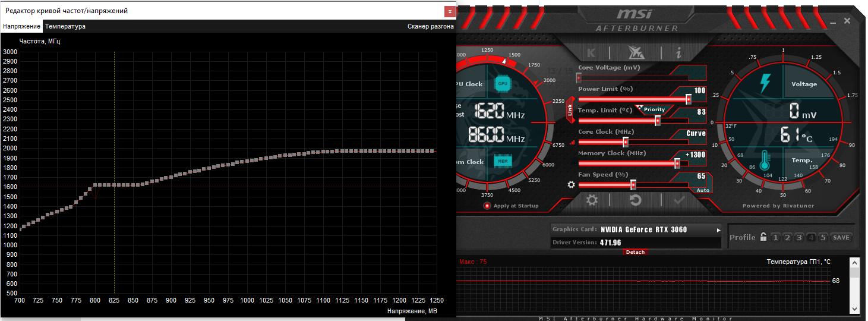The image size is (868, 321).
Task: Launch the OC Scanner airplane icon
Action: [x=635, y=52]
